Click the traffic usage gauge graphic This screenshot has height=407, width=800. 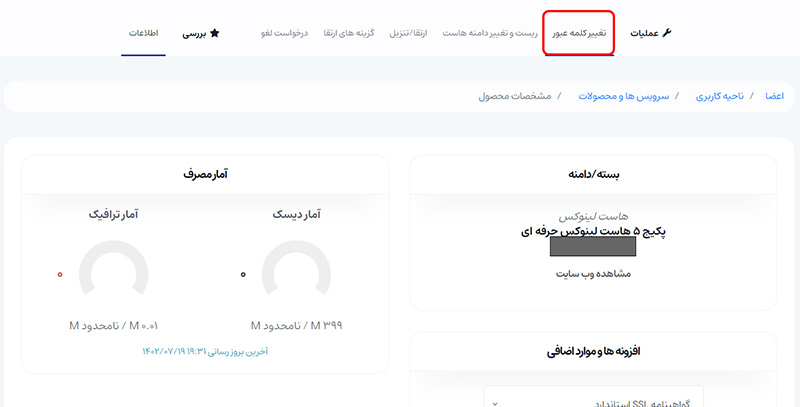tap(113, 274)
